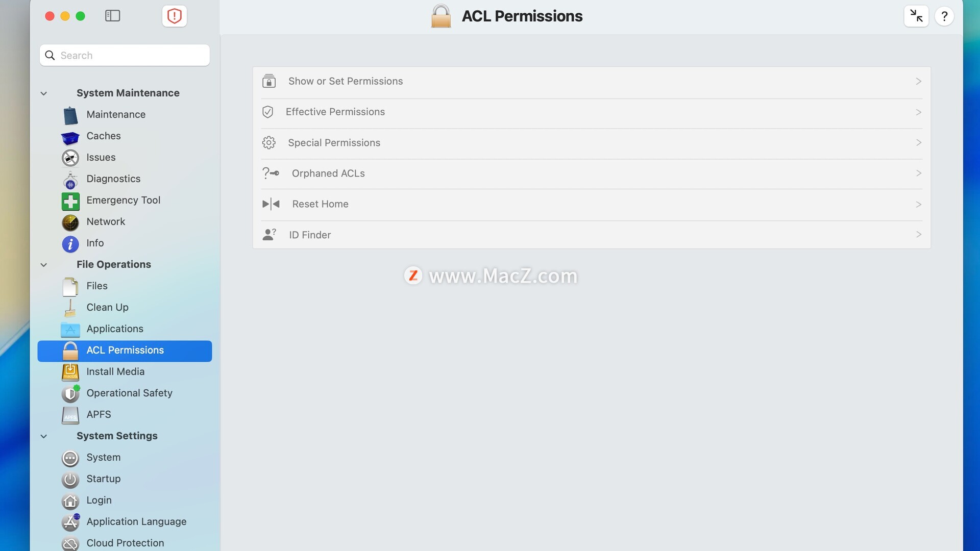Open the Orphaned ACLs option
The height and width of the screenshot is (551, 980).
592,173
